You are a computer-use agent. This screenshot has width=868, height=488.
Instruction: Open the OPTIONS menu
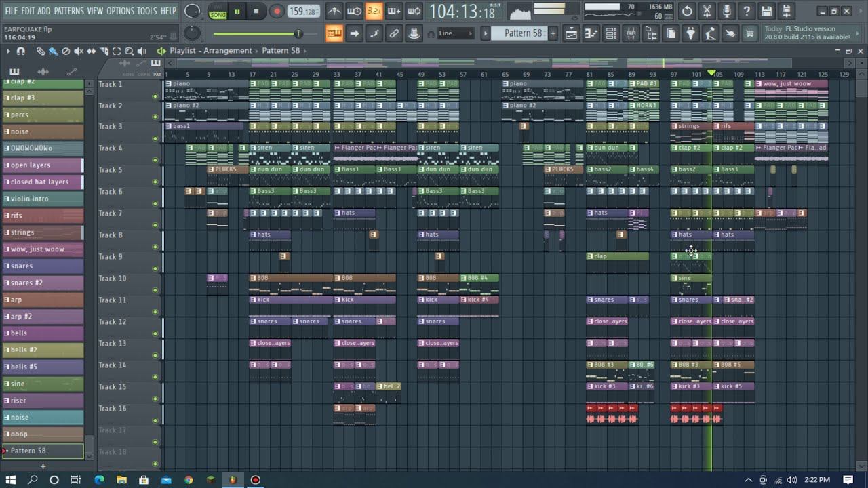120,11
